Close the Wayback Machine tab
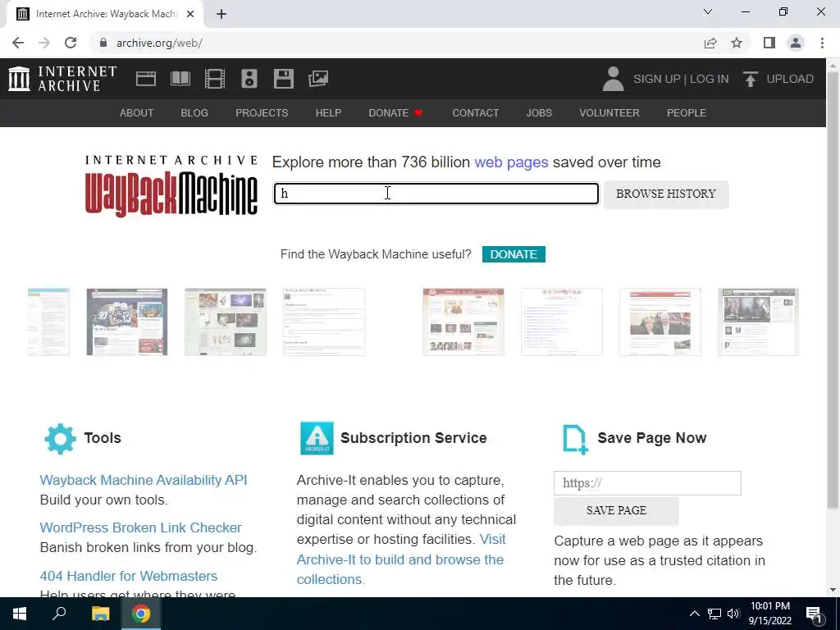840x630 pixels. 190,14
